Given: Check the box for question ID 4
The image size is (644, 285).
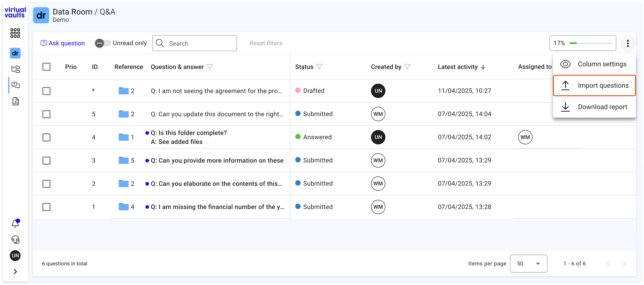Looking at the screenshot, I should coord(46,137).
